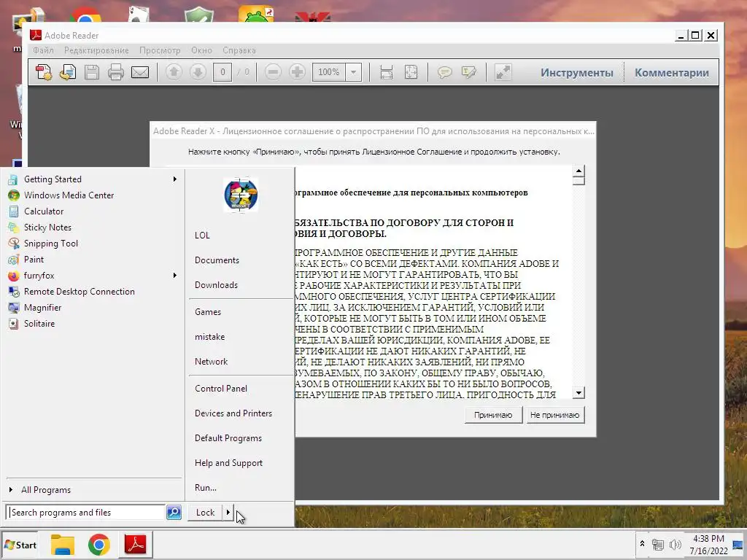Click the search magnifier button in Start menu
The image size is (747, 560).
click(174, 513)
